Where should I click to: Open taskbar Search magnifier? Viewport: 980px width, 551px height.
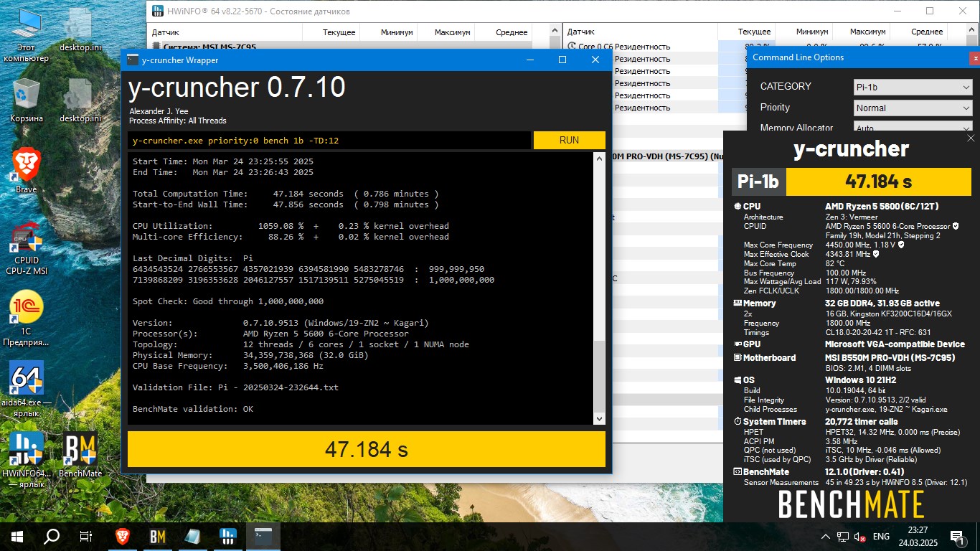(x=52, y=536)
